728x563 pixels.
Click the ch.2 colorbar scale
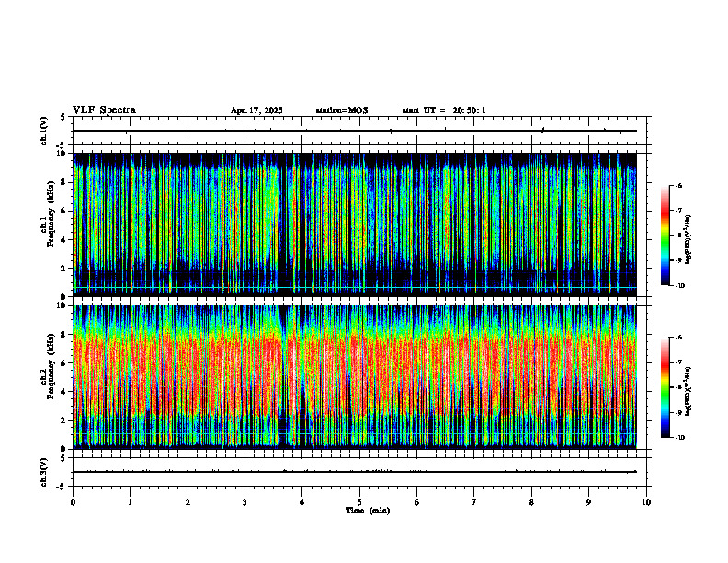pyautogui.click(x=665, y=387)
